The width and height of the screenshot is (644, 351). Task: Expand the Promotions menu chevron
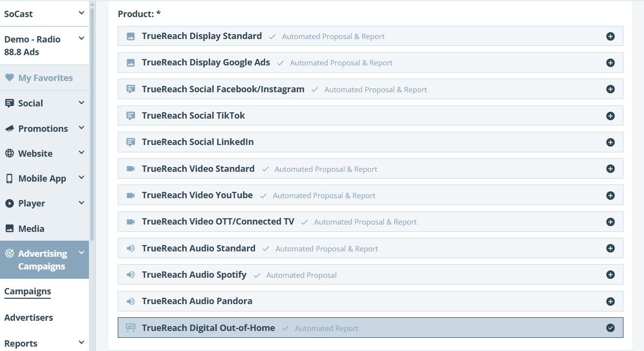click(x=82, y=127)
